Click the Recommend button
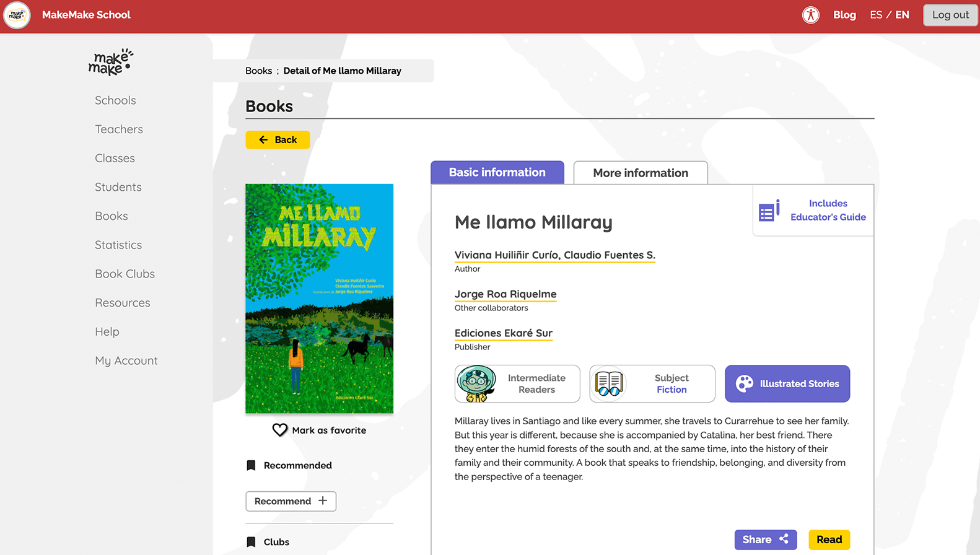The image size is (980, 555). coord(291,501)
